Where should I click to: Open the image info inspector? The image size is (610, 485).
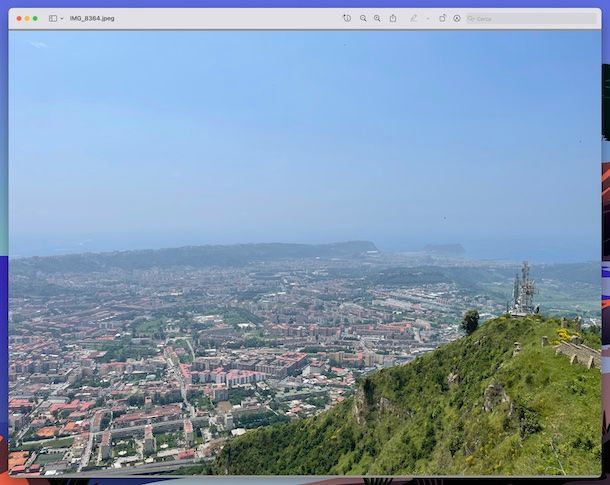click(347, 18)
